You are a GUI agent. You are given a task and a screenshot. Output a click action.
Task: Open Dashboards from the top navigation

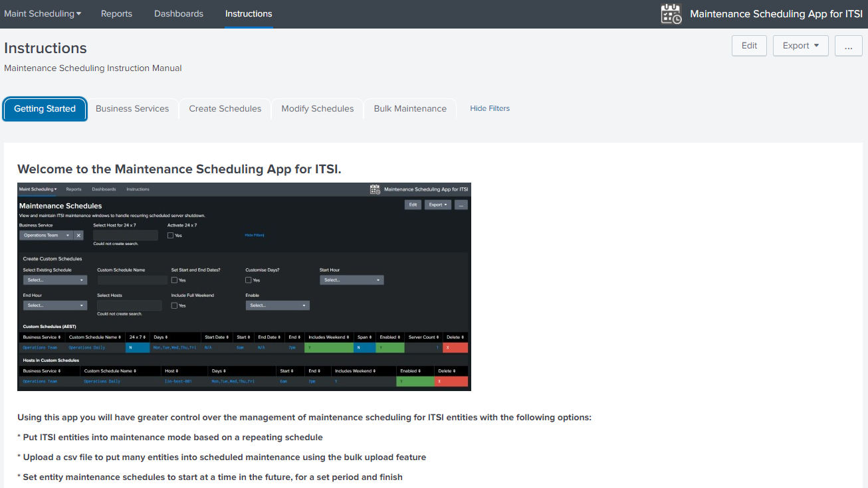click(179, 13)
